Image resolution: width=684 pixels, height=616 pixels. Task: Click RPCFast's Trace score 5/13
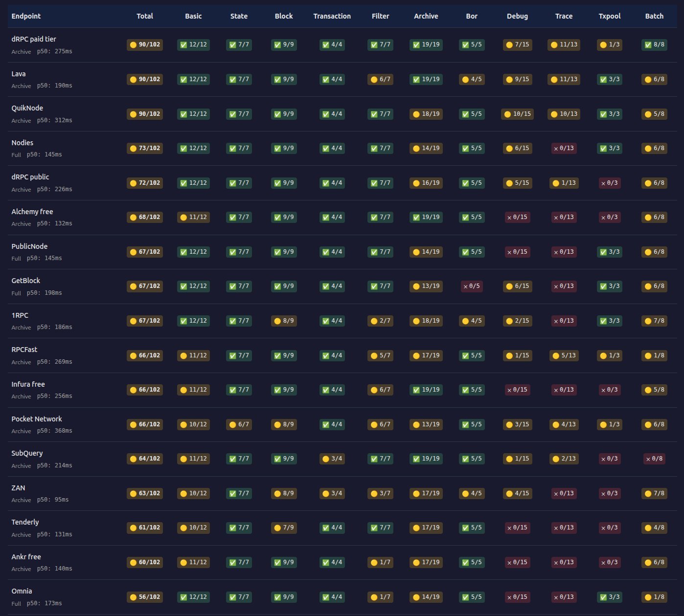(564, 355)
